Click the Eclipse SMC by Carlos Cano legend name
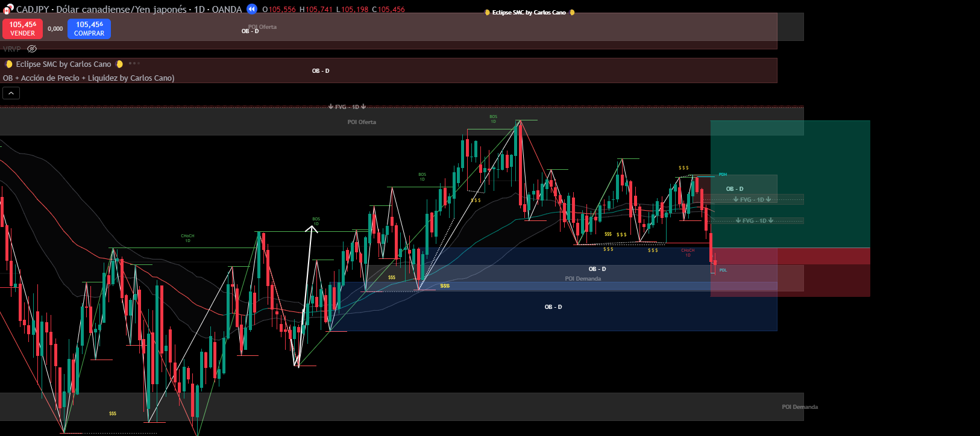Viewport: 980px width, 436px height. point(63,64)
